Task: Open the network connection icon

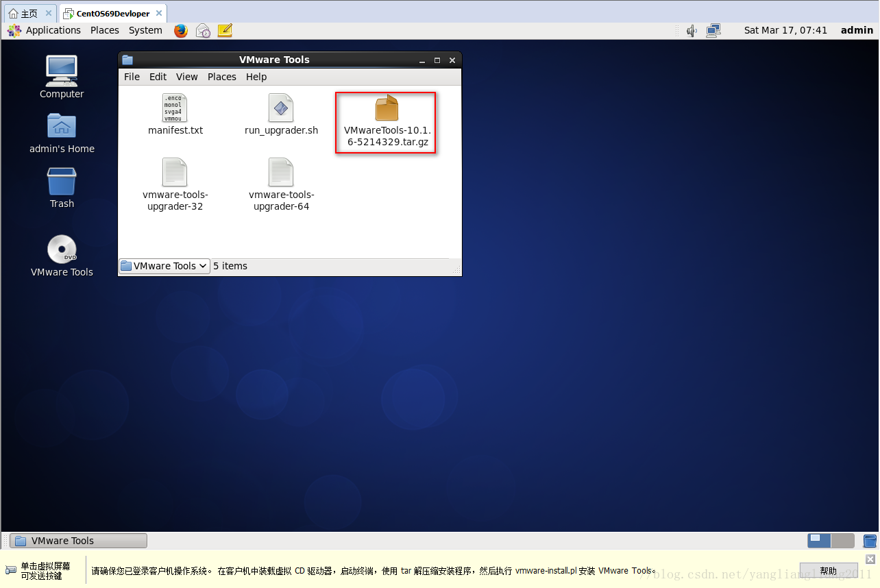Action: [x=713, y=30]
